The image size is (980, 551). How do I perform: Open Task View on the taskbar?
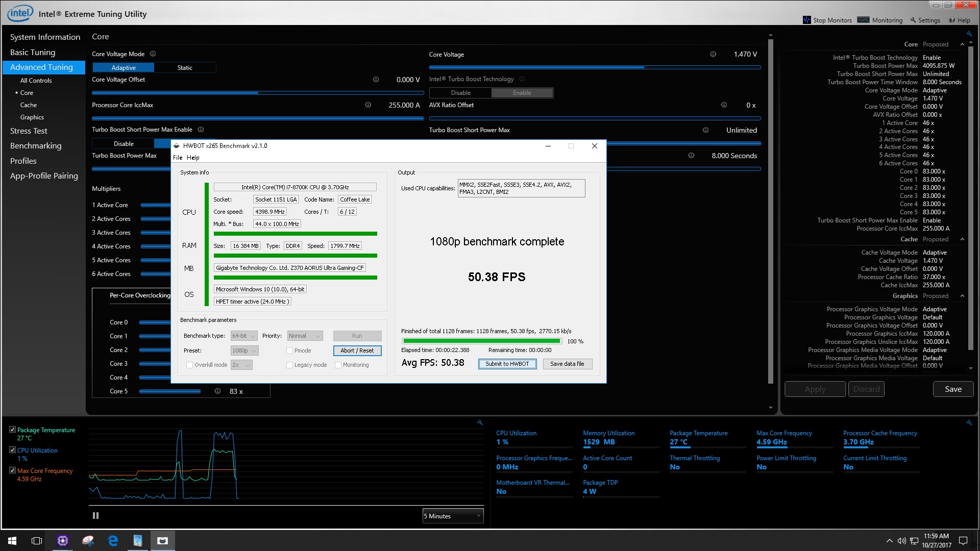pos(37,541)
